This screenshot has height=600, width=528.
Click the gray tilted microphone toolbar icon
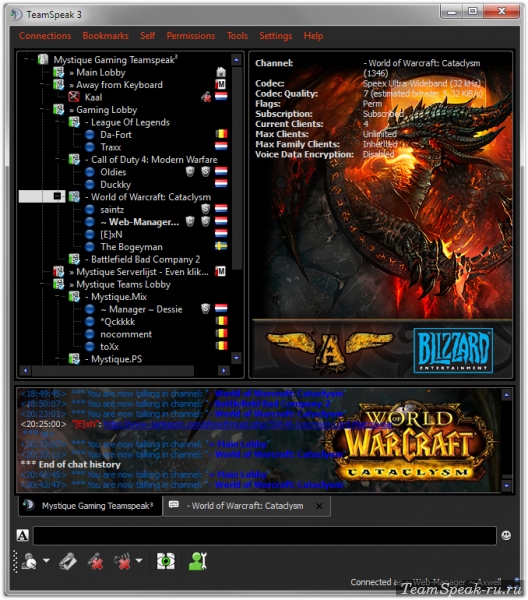pos(68,561)
